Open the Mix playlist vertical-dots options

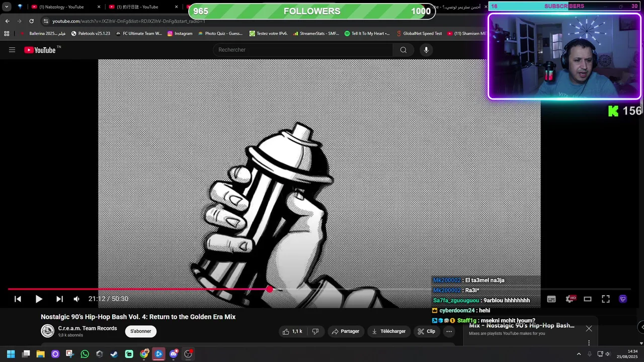pyautogui.click(x=589, y=343)
